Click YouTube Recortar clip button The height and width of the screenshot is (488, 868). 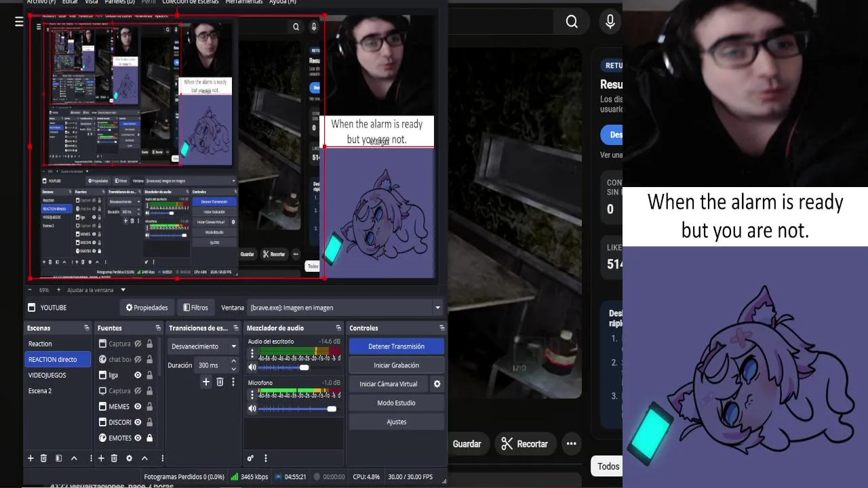525,444
